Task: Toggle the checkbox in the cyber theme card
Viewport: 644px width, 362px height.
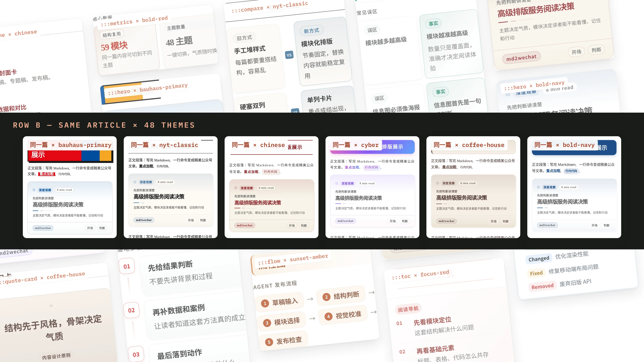Action: click(x=337, y=183)
